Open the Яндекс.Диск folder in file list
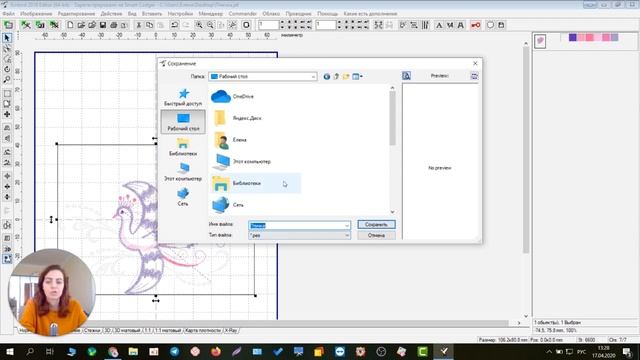Screen dimensions: 640x360 click(x=237, y=118)
